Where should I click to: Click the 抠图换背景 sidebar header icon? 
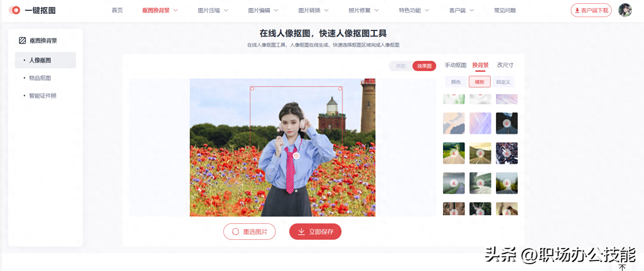point(22,40)
